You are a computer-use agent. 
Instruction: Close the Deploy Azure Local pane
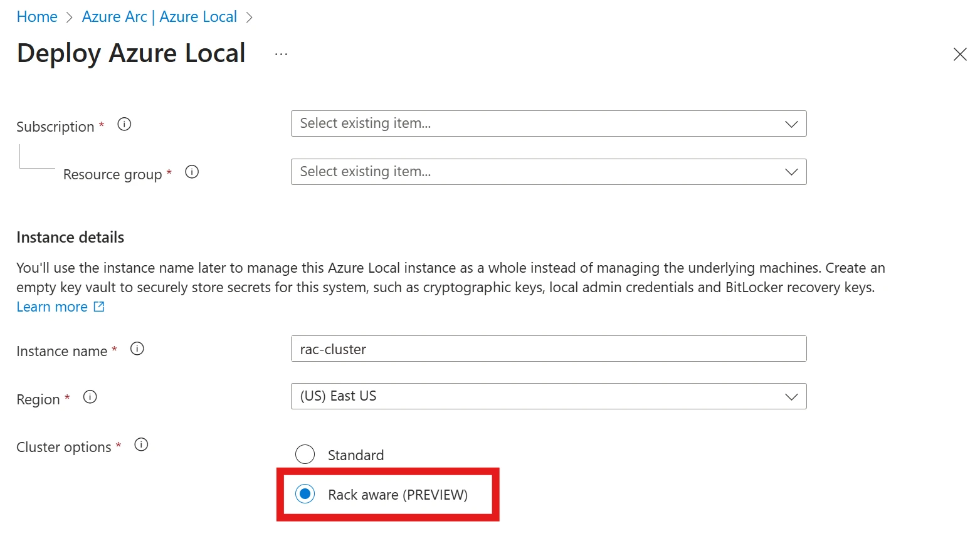[x=960, y=55]
